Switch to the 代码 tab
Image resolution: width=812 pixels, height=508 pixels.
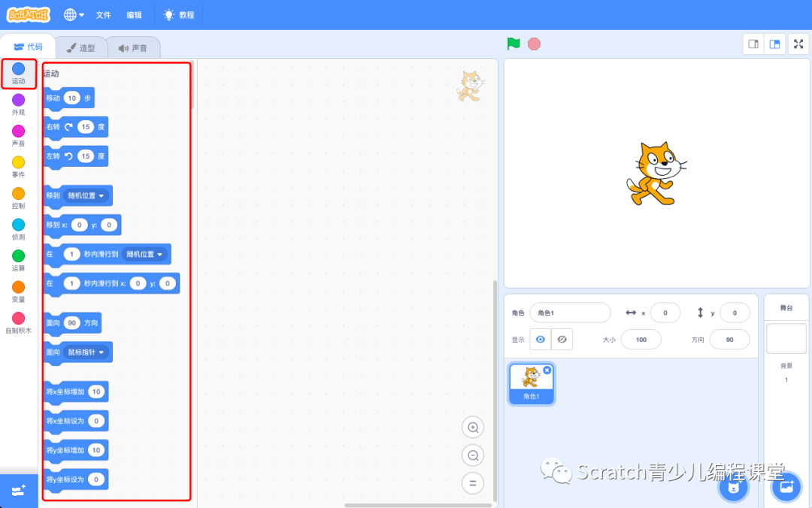coord(29,47)
